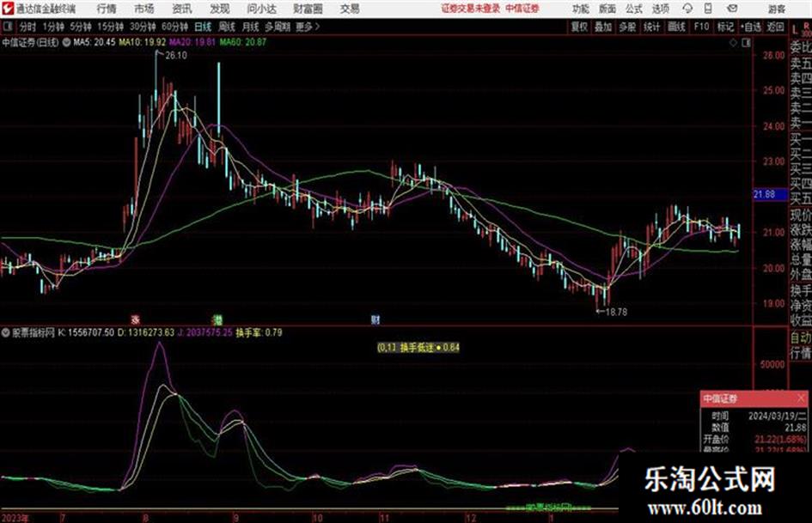
Task: Open the 交易 menu
Action: (350, 9)
